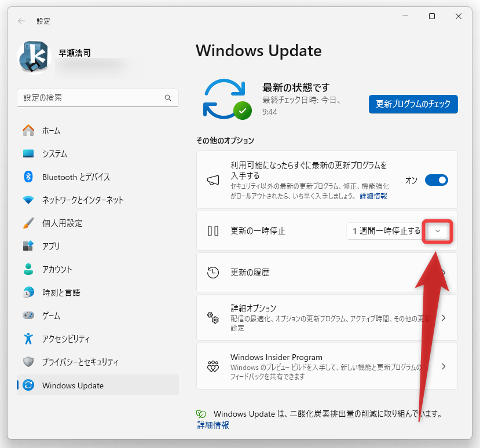Click the large update status sync icon
Screen dimensions: 480x448
(227, 99)
